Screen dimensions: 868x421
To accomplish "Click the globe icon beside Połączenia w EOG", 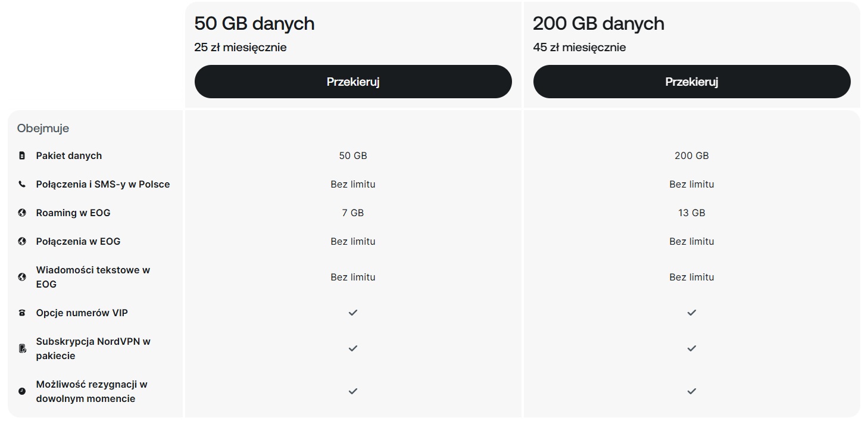I will click(22, 242).
